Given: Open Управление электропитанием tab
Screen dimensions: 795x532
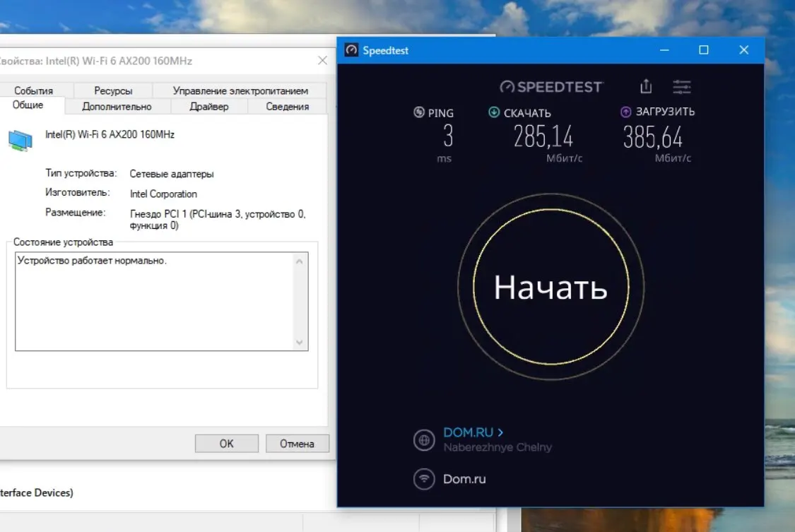Looking at the screenshot, I should coord(240,90).
